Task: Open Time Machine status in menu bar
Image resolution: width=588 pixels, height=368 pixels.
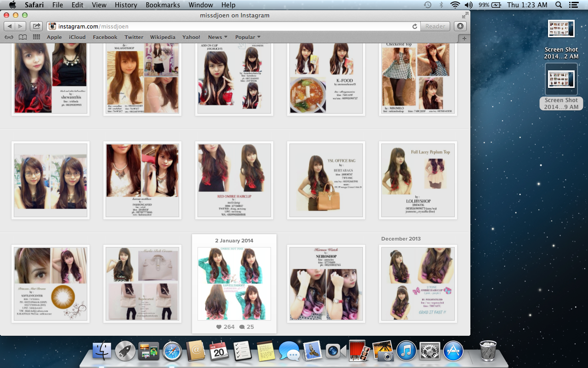Action: pos(427,5)
